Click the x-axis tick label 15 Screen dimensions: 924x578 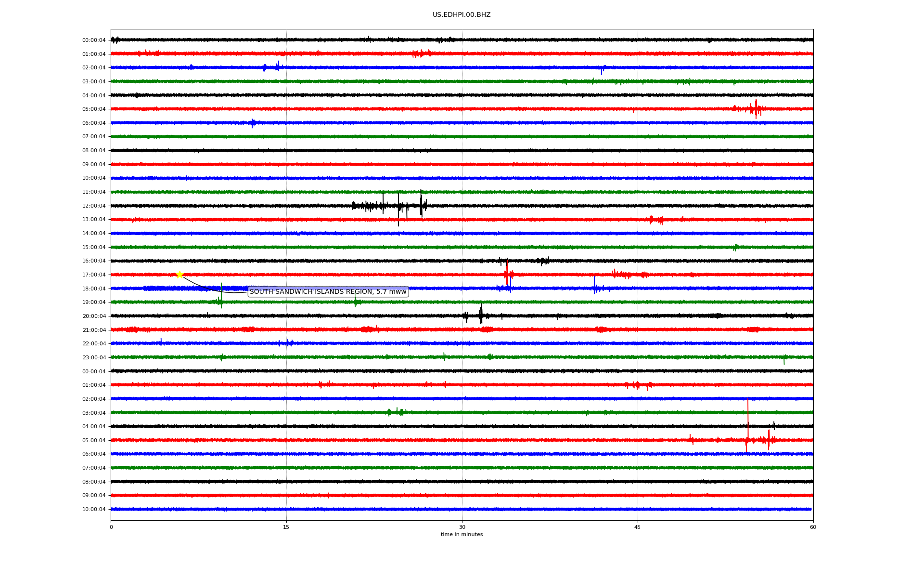coord(286,527)
